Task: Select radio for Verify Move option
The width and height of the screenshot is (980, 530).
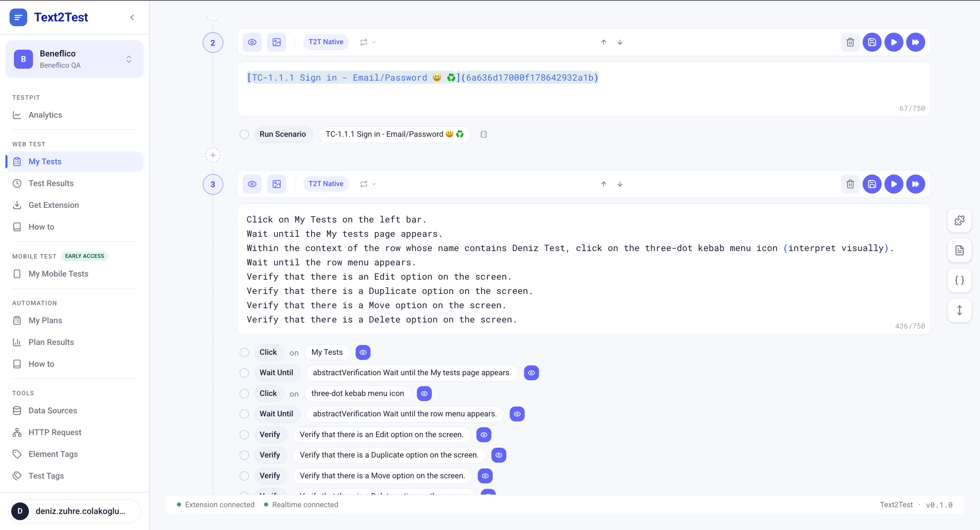Action: coord(244,476)
